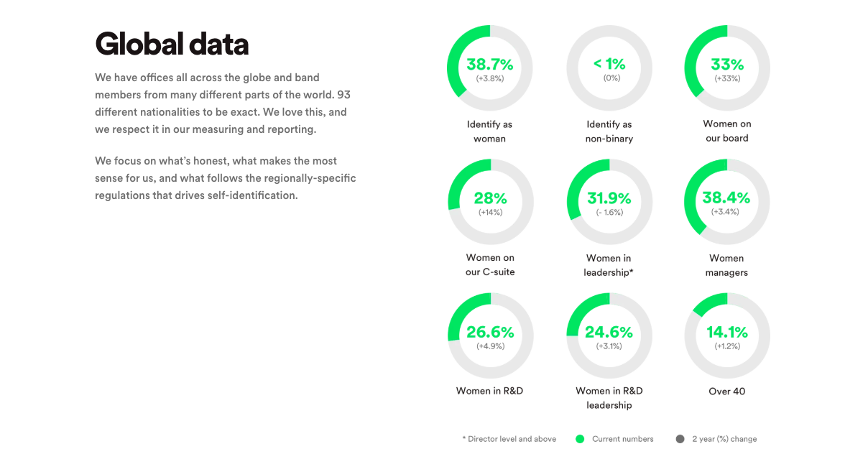Click the "Women managers" label
868x449 pixels.
(726, 265)
